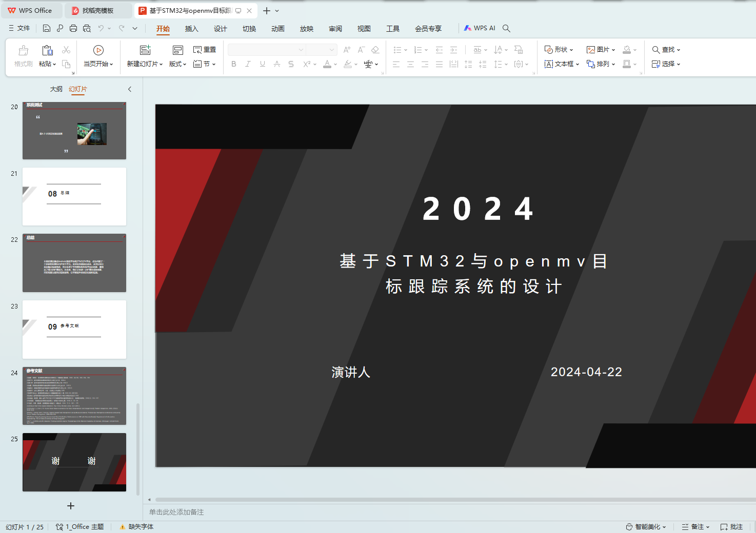This screenshot has height=533, width=756.
Task: Click the Format Painter (格式刷) icon
Action: (23, 50)
